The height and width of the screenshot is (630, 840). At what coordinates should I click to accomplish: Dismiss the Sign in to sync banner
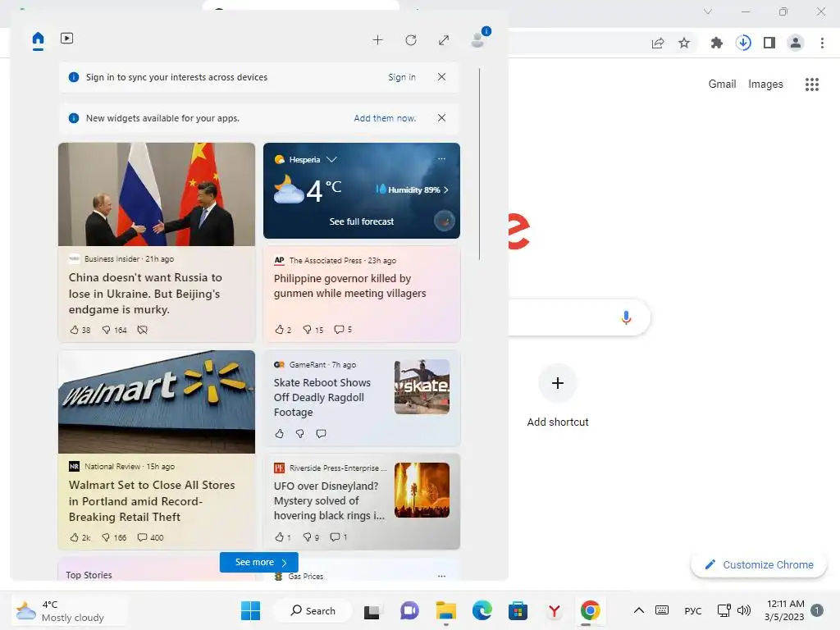click(x=441, y=76)
